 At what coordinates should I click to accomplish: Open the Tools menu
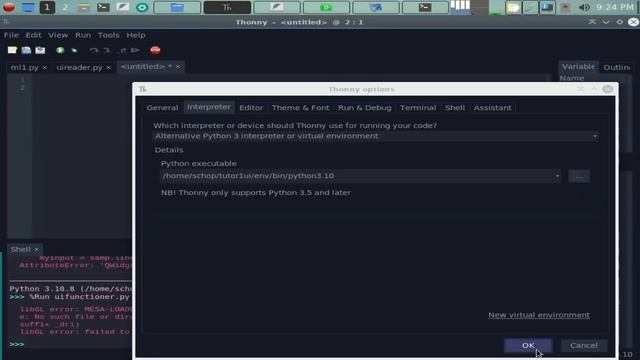point(109,35)
